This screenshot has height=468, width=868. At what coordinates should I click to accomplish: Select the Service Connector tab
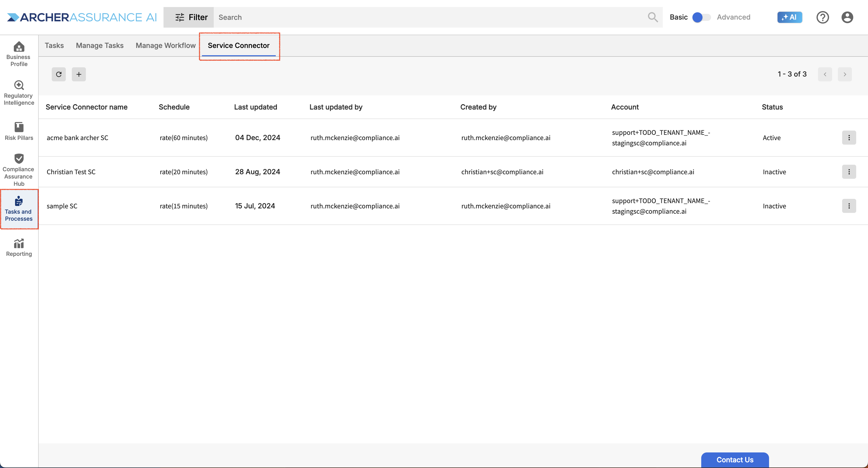coord(239,45)
